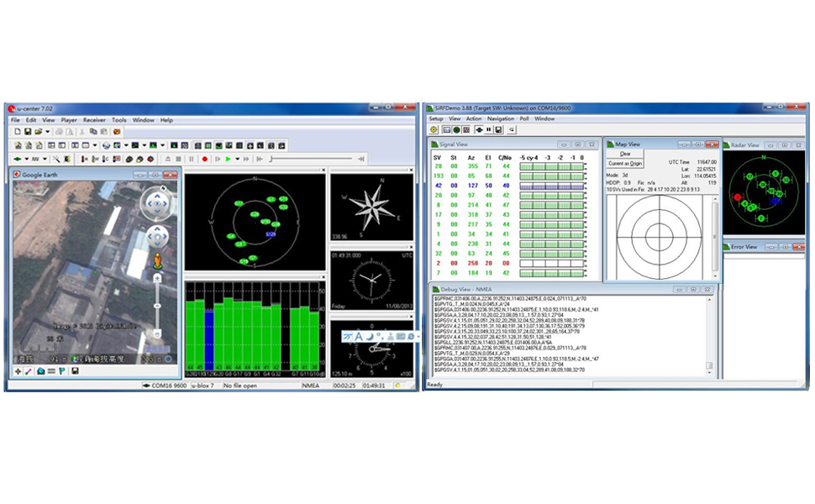Open the connection port dropdown arrow in u-center
This screenshot has width=815, height=504.
27,159
